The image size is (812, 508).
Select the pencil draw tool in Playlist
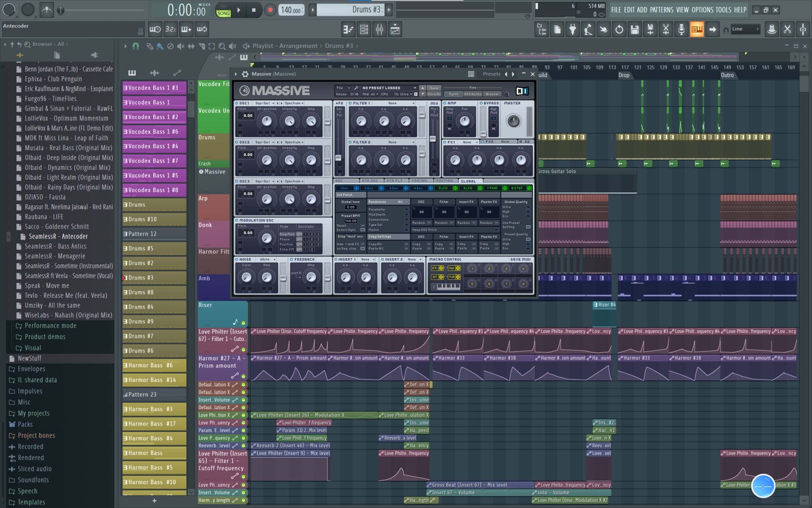(149, 46)
